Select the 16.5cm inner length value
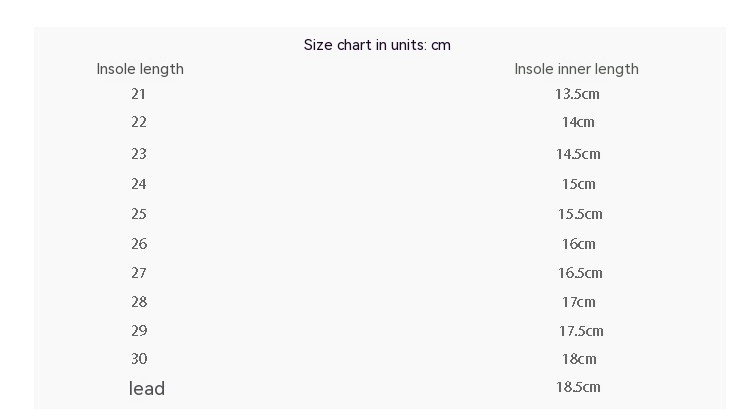 pyautogui.click(x=580, y=273)
